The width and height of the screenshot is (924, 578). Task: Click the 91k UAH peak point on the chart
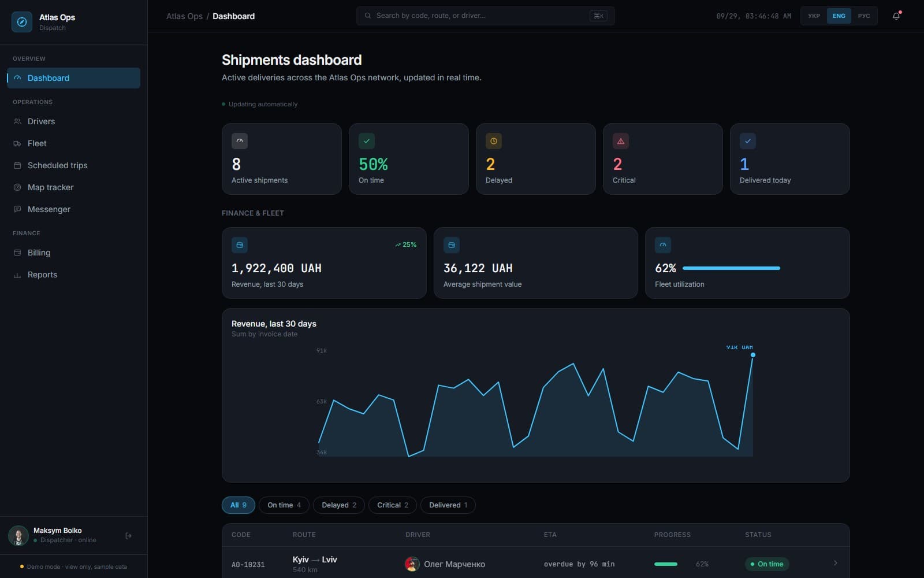[752, 355]
